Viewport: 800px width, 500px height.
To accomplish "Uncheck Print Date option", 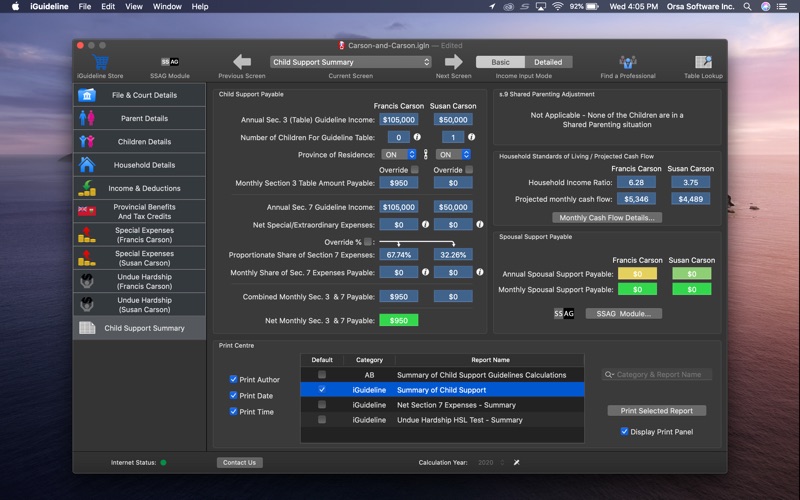I will [x=233, y=395].
